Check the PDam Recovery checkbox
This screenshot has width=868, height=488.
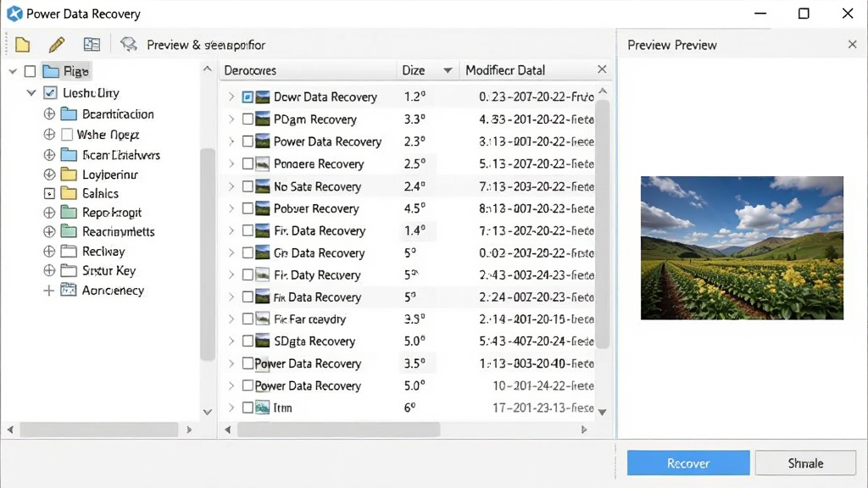(248, 119)
